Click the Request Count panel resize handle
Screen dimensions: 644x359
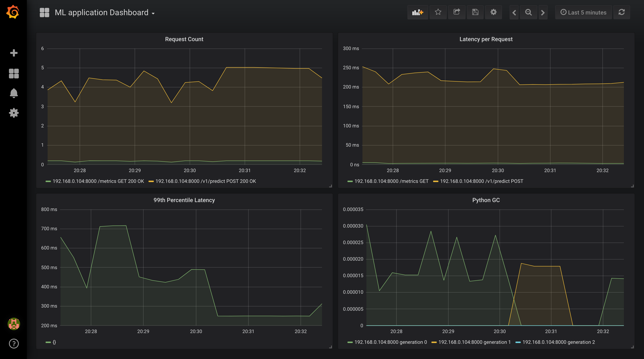tap(330, 186)
